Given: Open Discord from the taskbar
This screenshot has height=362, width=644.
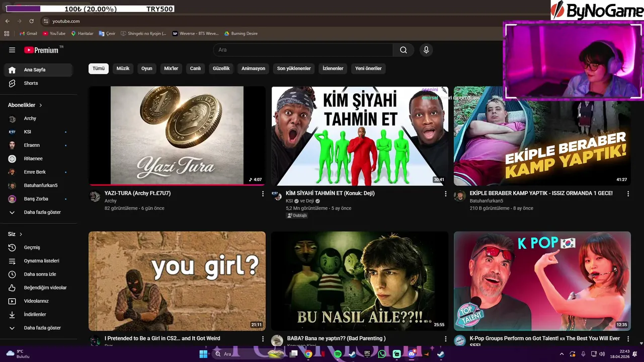Looking at the screenshot, I should 412,354.
